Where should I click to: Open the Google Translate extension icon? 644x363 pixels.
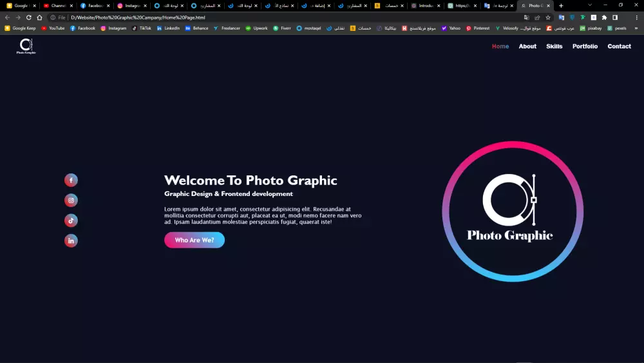click(562, 17)
